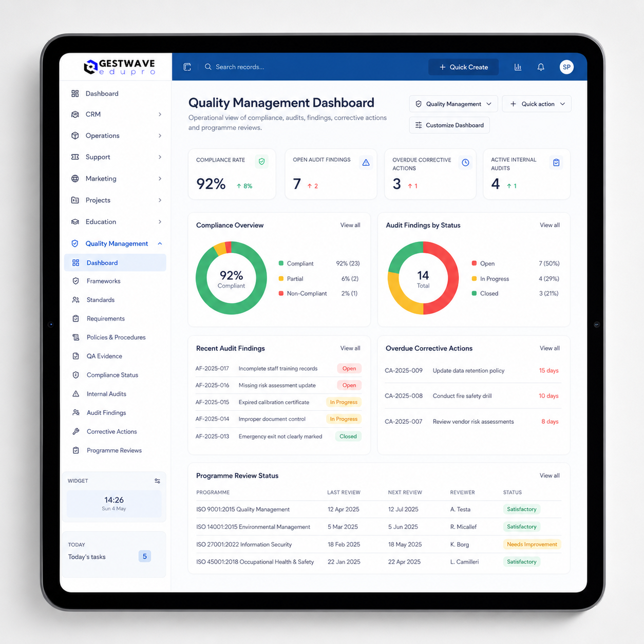Viewport: 644px width, 644px height.
Task: Click the QA Evidence icon in sidebar
Action: tap(76, 356)
